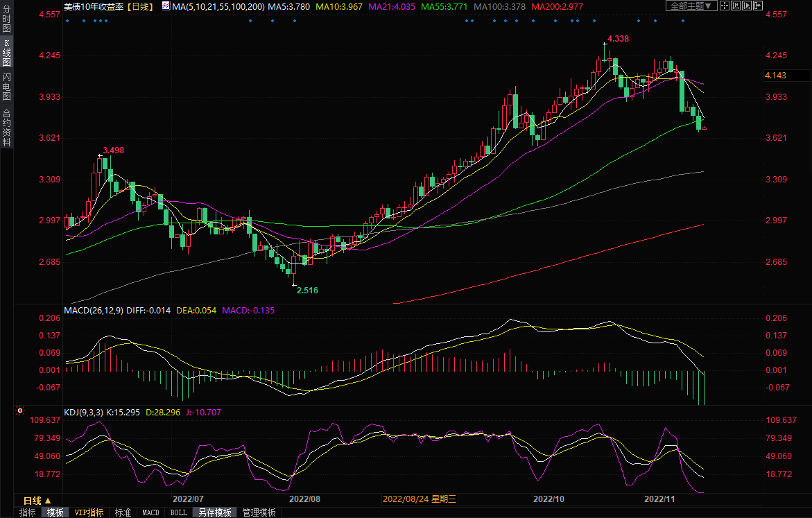Open the 合约资料 contract info tab
Screen dimensions: 812x518
[x=6, y=128]
